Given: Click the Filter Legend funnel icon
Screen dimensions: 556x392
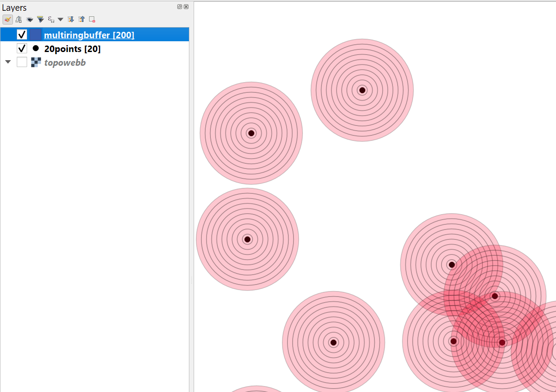Looking at the screenshot, I should point(40,19).
